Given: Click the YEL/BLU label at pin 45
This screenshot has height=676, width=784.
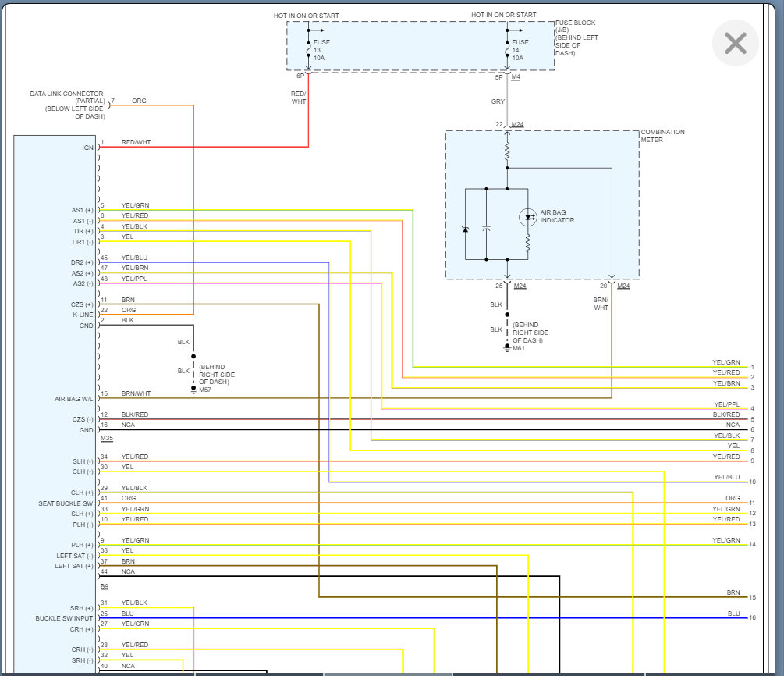Looking at the screenshot, I should 134,258.
